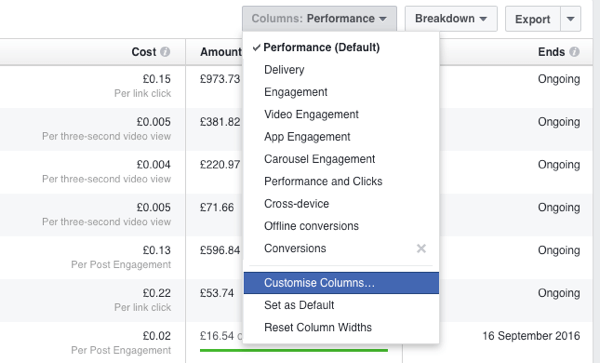
Task: Click the £973.73 amount value
Action: click(220, 79)
